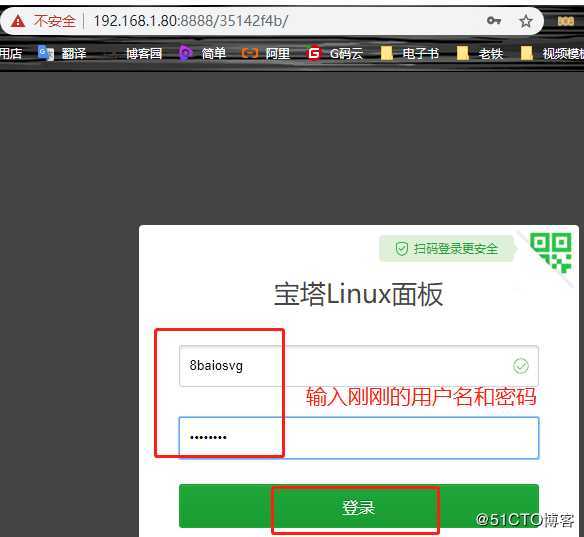This screenshot has height=537, width=584.
Task: Click the orange 阿里 bookmark icon
Action: tap(250, 53)
